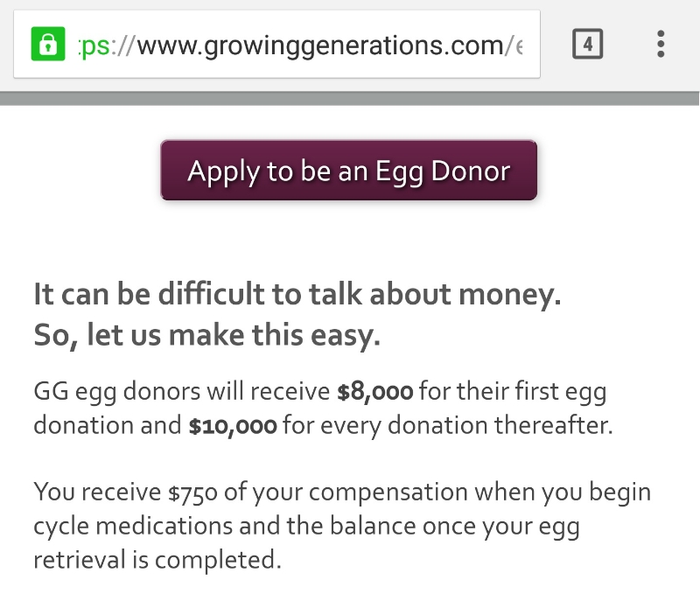
Task: Click the bold $10,000 amount
Action: pos(233,427)
